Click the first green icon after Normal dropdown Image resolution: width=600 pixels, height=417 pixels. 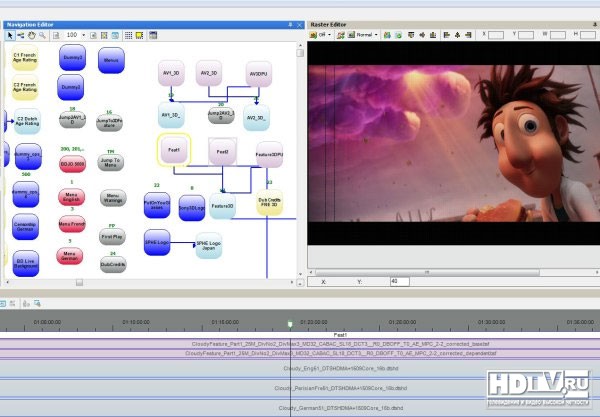(387, 35)
